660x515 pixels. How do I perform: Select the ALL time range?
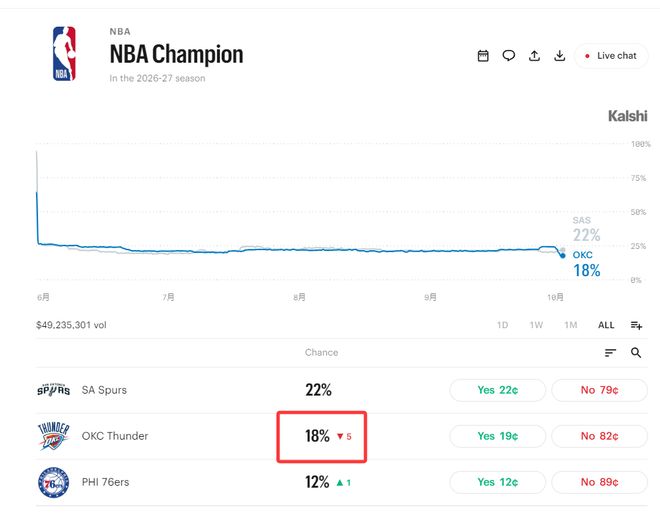tap(606, 325)
